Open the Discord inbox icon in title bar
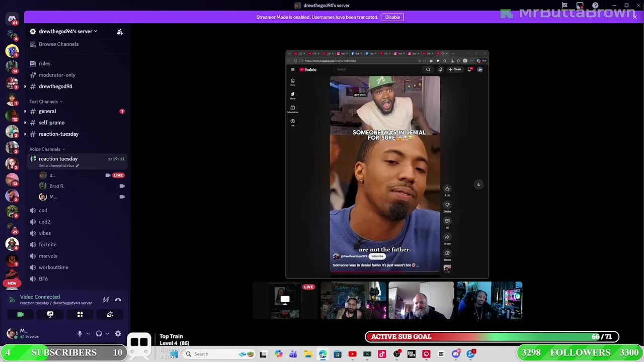This screenshot has width=644, height=362. (580, 6)
